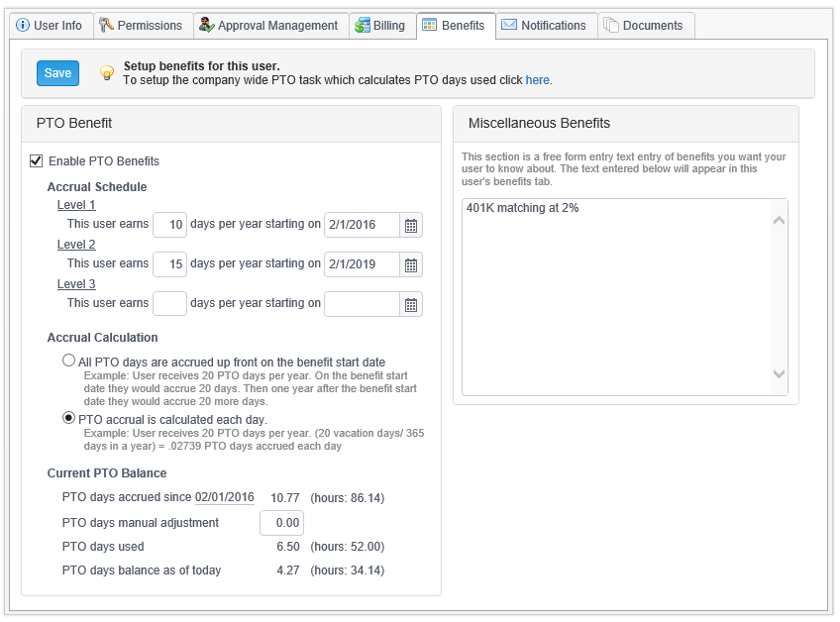
Task: Switch to the User Info tab
Action: [x=52, y=26]
